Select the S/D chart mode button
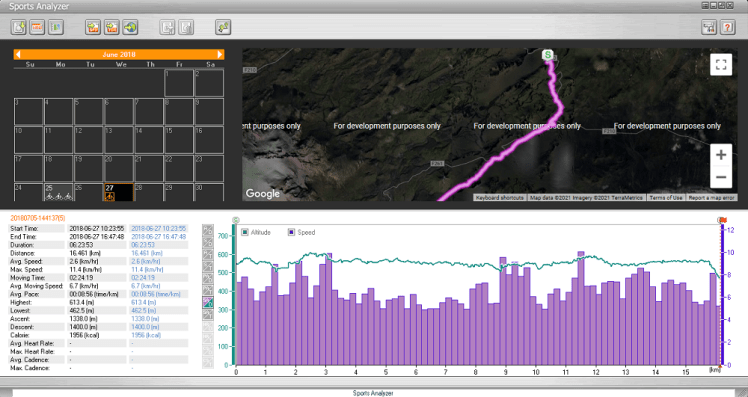This screenshot has height=397, width=748. click(208, 242)
